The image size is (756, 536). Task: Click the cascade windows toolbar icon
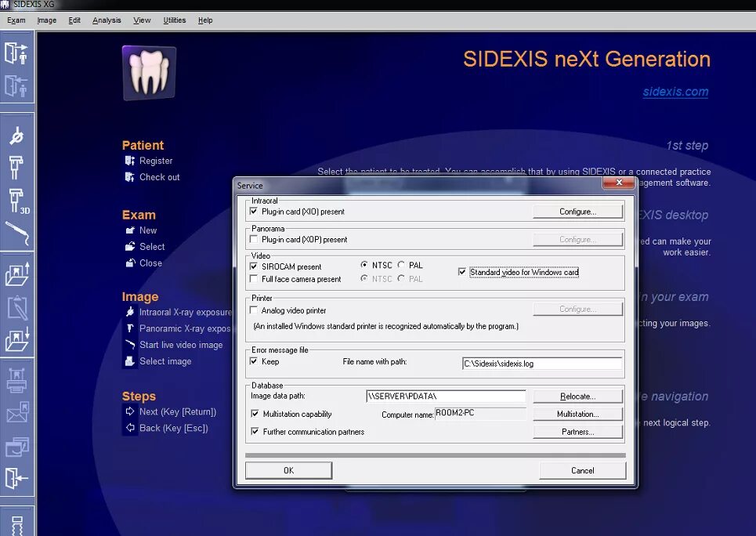tap(17, 447)
